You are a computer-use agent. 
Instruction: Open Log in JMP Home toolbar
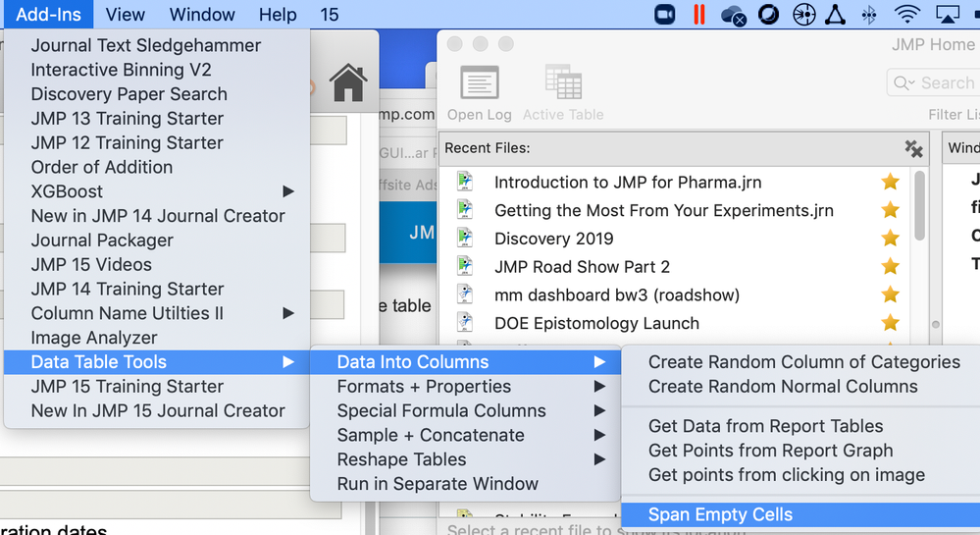coord(480,93)
